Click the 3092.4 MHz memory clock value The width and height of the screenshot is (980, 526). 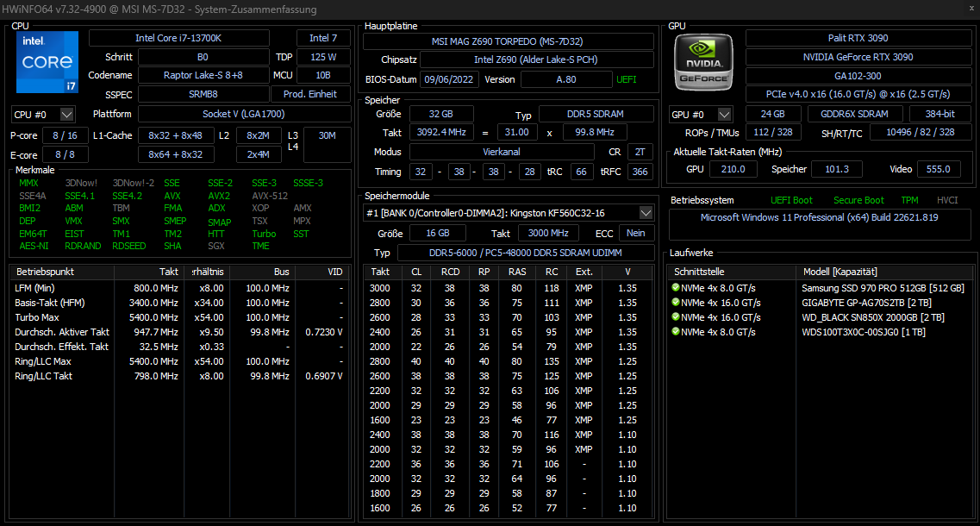pyautogui.click(x=441, y=133)
